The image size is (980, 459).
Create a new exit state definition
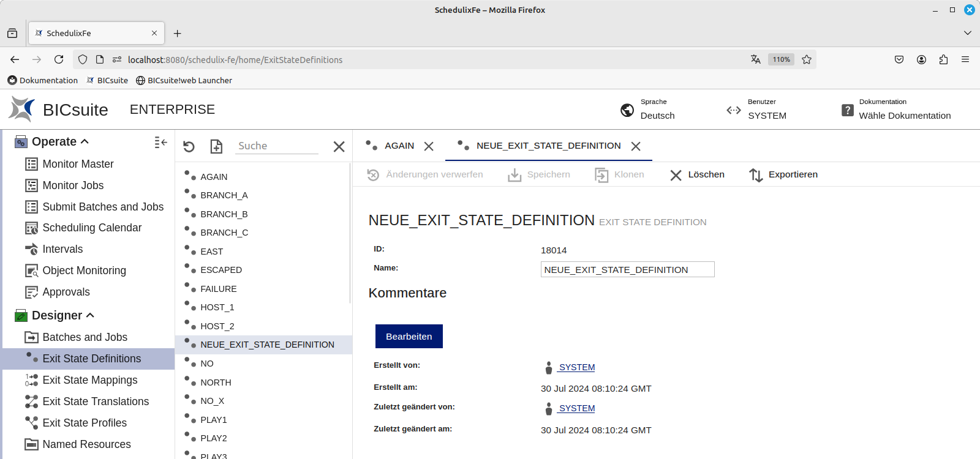coord(216,146)
